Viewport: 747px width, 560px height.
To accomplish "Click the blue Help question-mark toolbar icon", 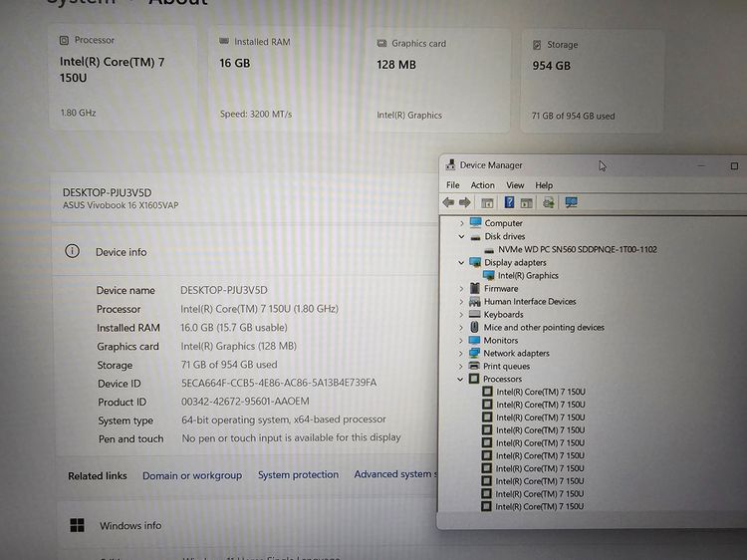I will [509, 202].
